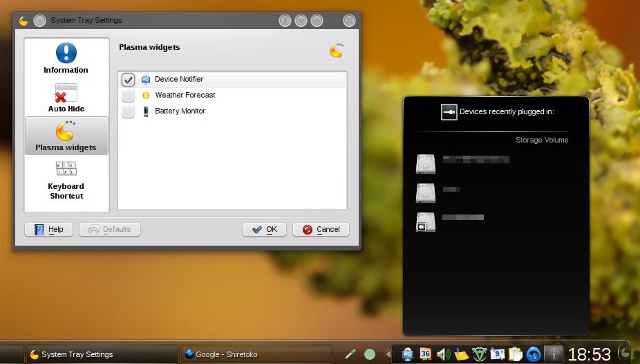
Task: Select the Plasma widgets section
Action: pyautogui.click(x=66, y=136)
